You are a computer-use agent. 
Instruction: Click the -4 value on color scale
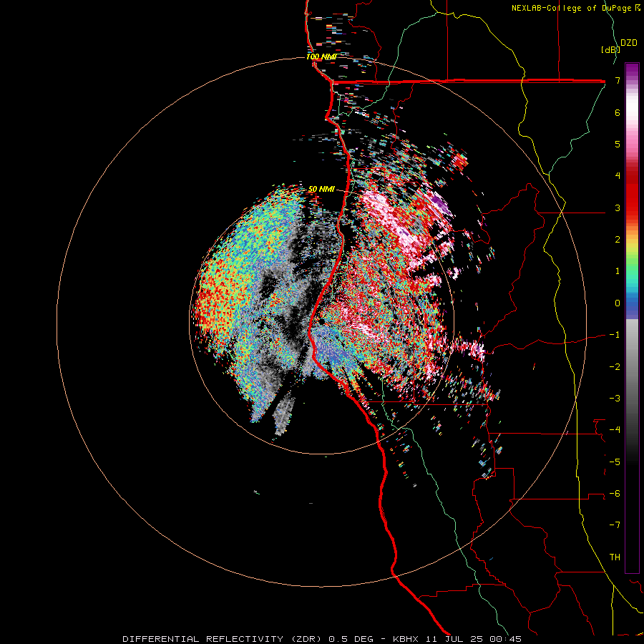(615, 430)
